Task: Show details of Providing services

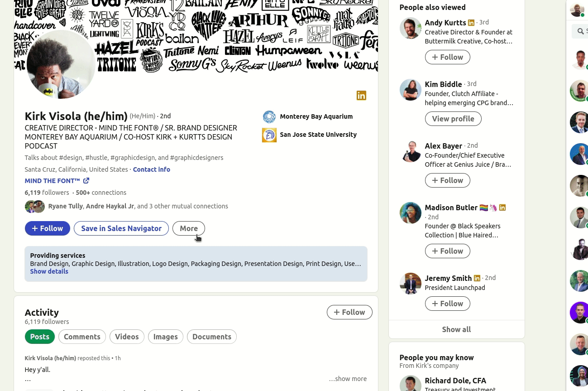Action: click(49, 271)
